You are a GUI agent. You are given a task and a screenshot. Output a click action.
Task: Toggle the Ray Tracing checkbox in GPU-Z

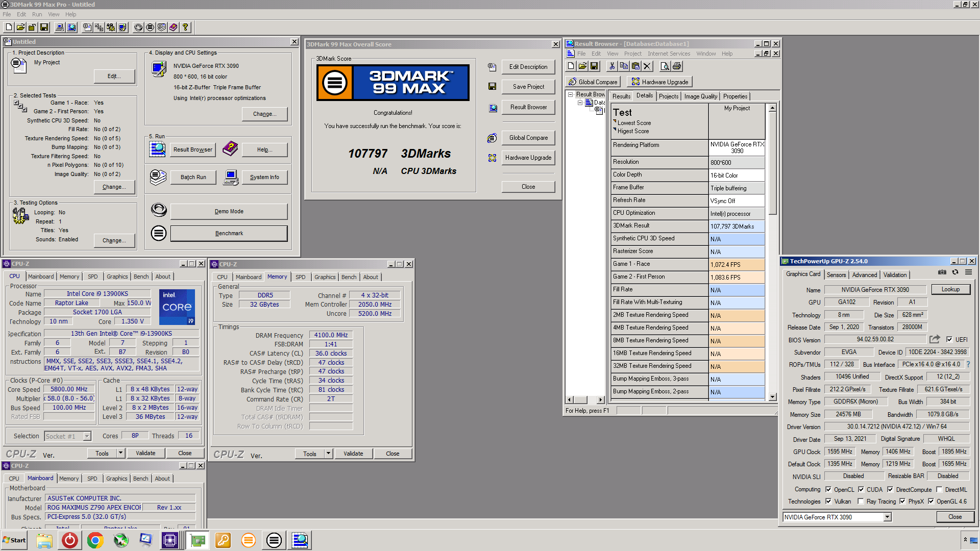861,501
